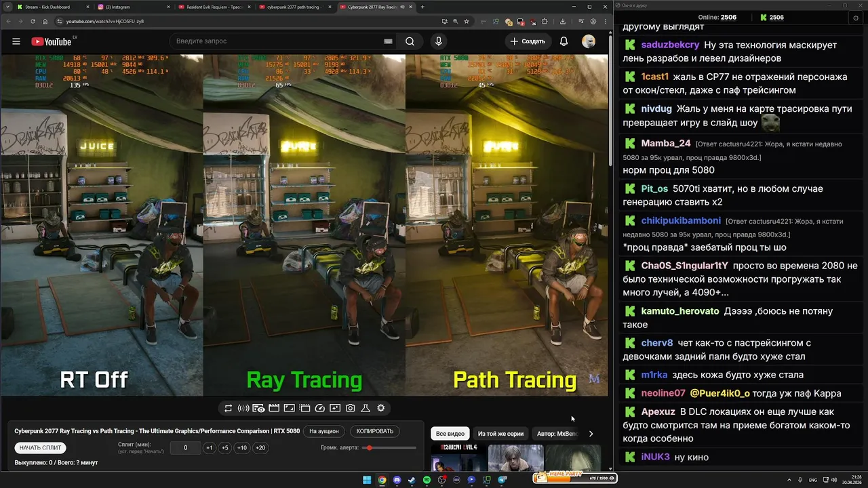This screenshot has height=488, width=868.
Task: Click the YouTube search magnifier button
Action: (410, 41)
